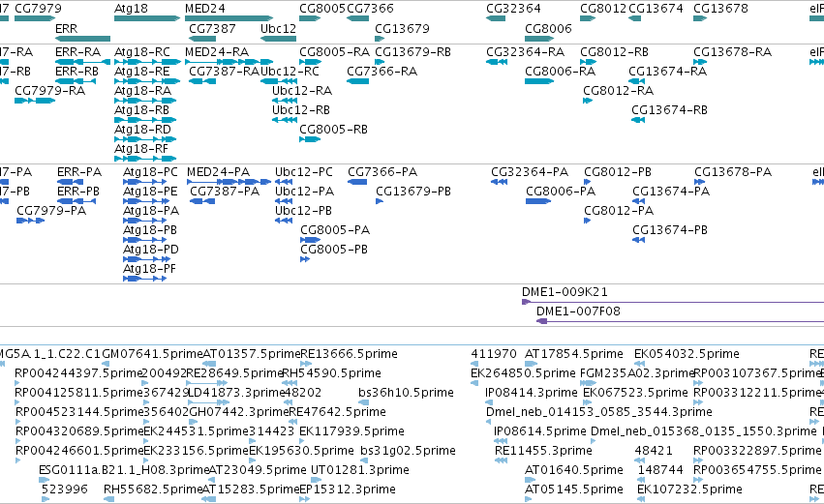
Task: Select the DME1-007F08 BAC clone label
Action: tap(579, 311)
